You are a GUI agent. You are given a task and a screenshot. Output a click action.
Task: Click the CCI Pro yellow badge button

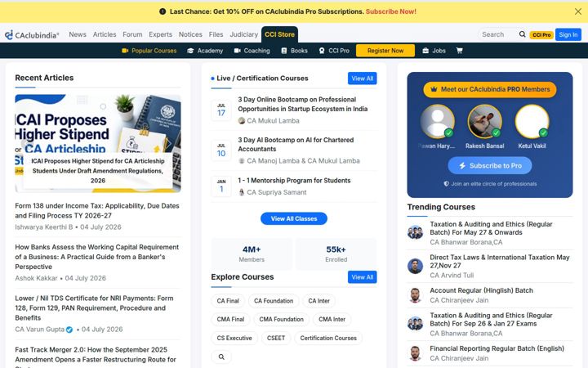[x=541, y=35]
